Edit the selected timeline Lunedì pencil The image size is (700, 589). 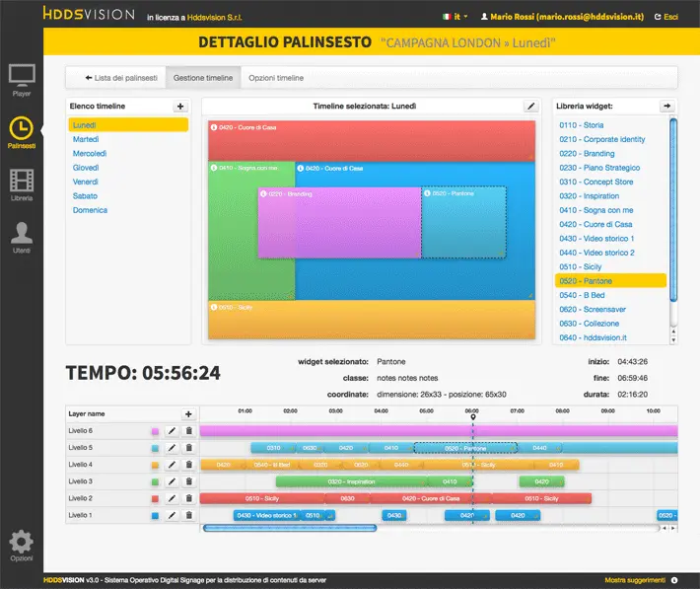point(530,107)
